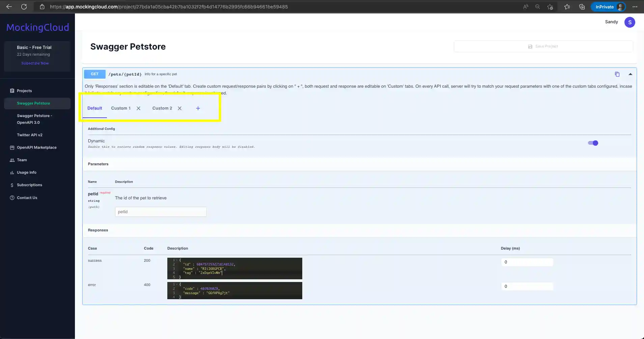The width and height of the screenshot is (644, 339).
Task: Close the Custom 2 tab
Action: [179, 108]
